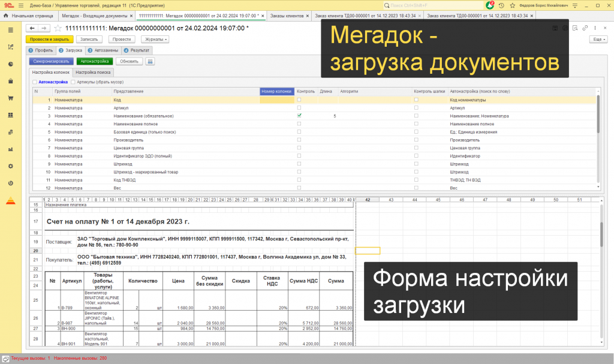Viewport: 614px width, 364px height.
Task: Switch to the Результат tab
Action: click(137, 50)
